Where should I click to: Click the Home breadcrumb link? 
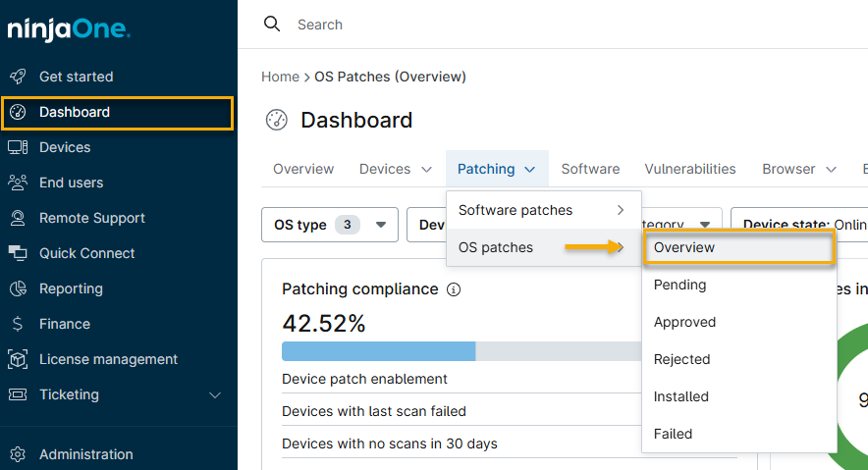(280, 77)
